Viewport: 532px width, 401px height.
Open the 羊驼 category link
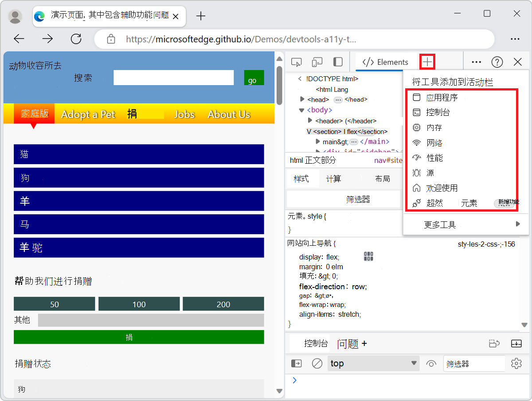click(x=139, y=248)
